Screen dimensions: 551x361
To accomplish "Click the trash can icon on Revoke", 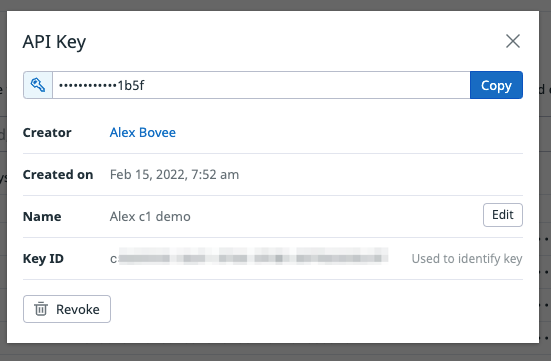I will tap(41, 309).
